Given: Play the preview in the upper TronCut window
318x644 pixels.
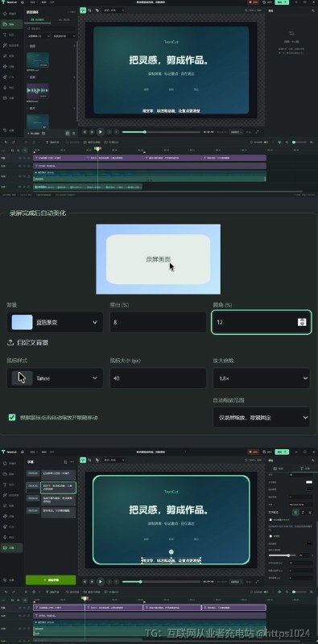Looking at the screenshot, I should pyautogui.click(x=101, y=132).
